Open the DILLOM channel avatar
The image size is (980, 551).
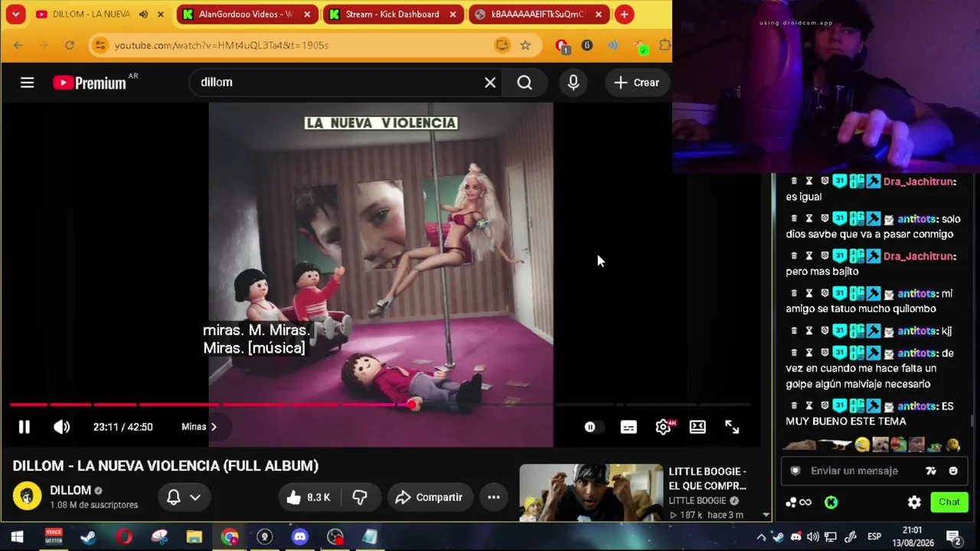coord(27,497)
